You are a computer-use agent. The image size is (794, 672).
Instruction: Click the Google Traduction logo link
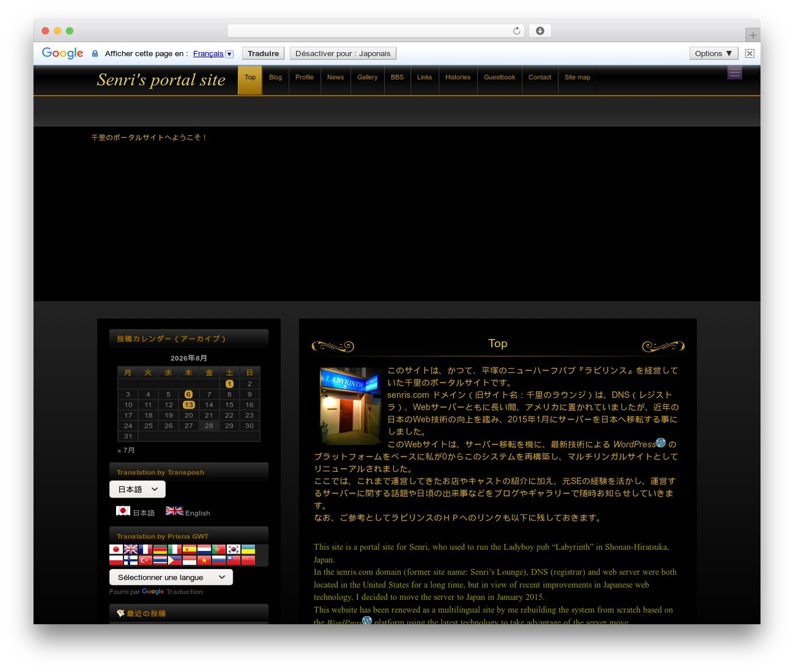tap(172, 592)
